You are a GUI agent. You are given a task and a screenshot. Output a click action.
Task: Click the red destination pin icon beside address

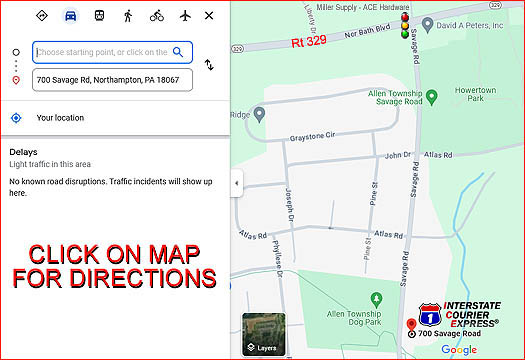click(16, 80)
